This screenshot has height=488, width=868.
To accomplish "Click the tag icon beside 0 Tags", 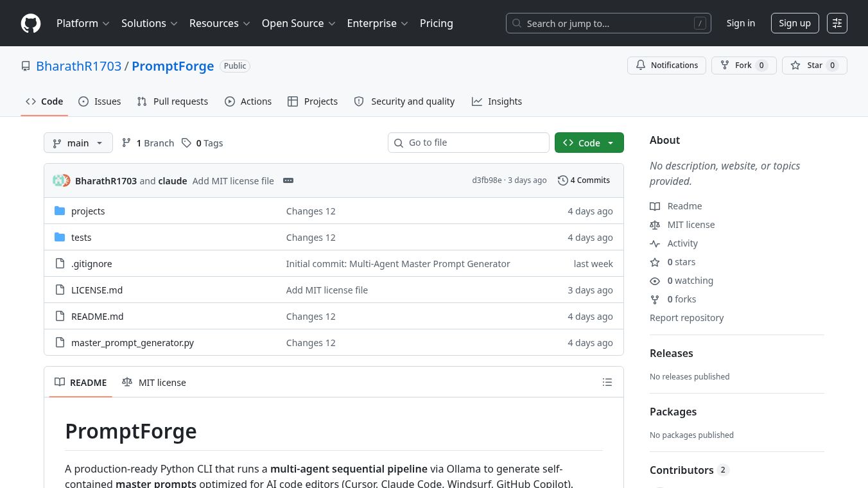I will coord(186,143).
